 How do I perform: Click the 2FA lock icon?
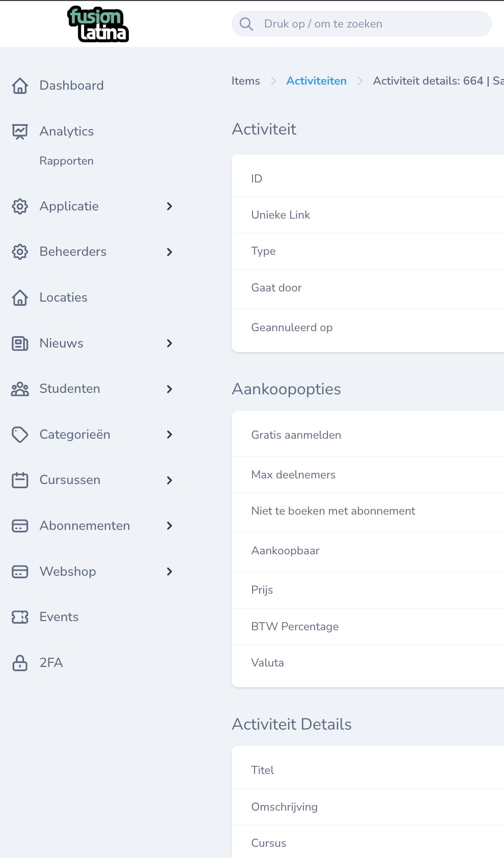pos(19,662)
